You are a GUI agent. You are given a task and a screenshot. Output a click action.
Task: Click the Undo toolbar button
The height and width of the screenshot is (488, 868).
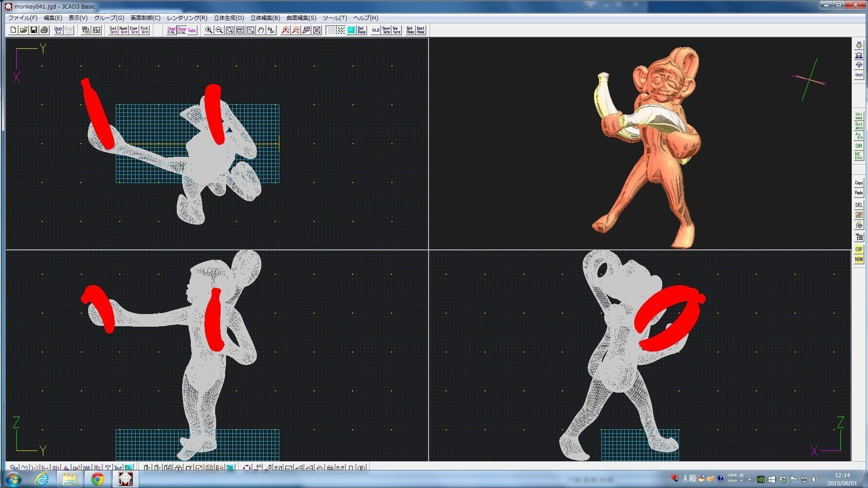click(58, 30)
